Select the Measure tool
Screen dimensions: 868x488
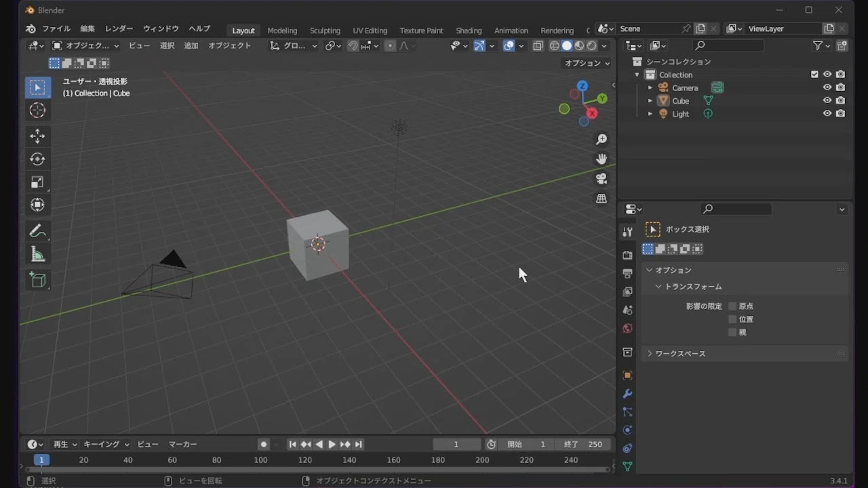37,254
